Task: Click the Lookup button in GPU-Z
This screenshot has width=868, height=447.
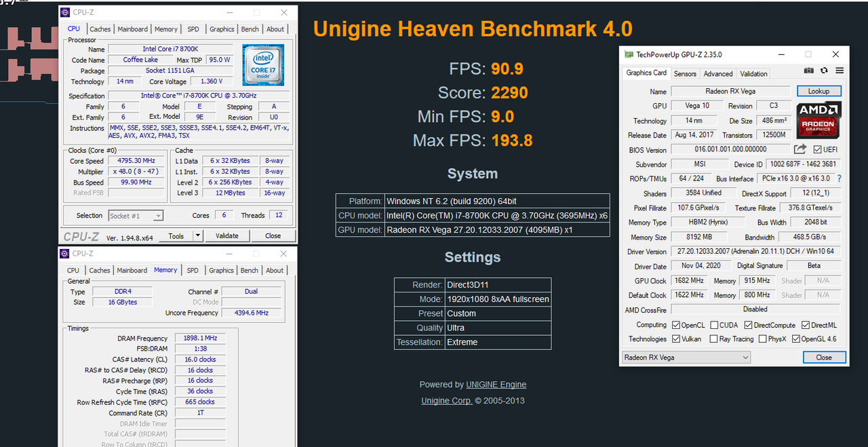Action: coord(818,91)
